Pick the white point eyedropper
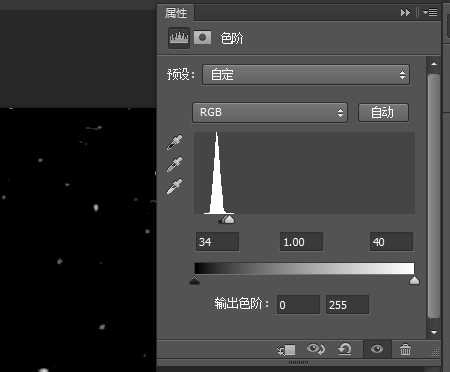Screen dimensions: 450x372 coord(175,186)
